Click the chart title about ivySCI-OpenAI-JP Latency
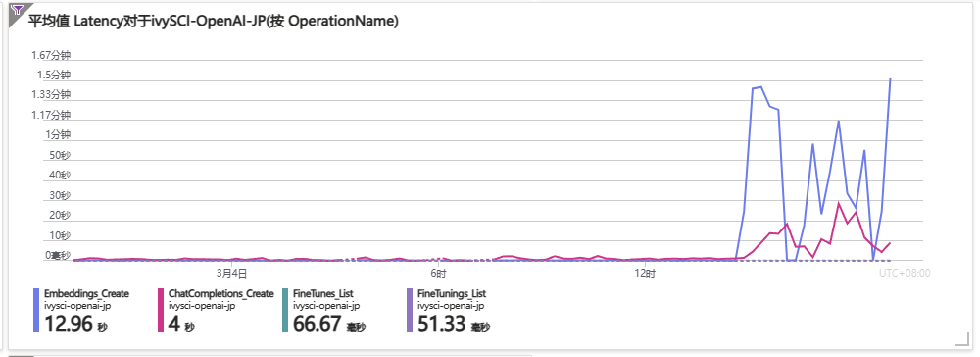Viewport: 980px width, 357px height. click(213, 22)
